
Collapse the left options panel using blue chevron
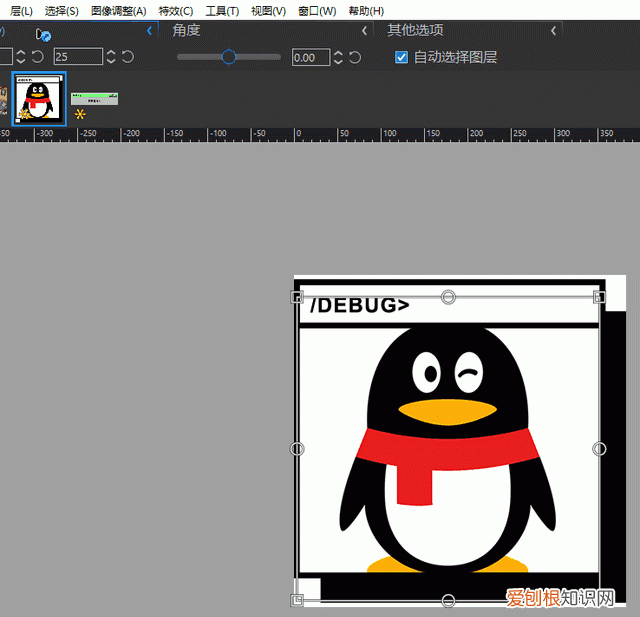click(x=149, y=31)
